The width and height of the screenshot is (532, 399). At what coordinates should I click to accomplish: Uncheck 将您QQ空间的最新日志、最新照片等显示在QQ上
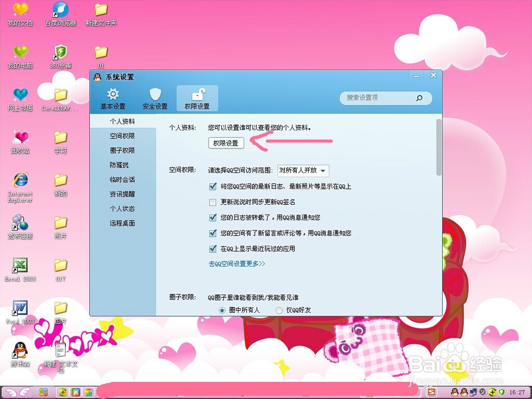coord(213,187)
